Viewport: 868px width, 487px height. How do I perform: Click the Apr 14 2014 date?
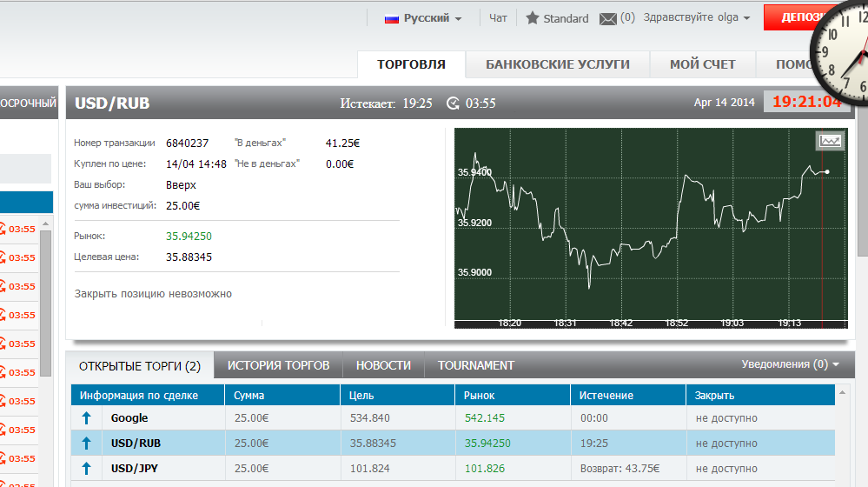coord(724,103)
